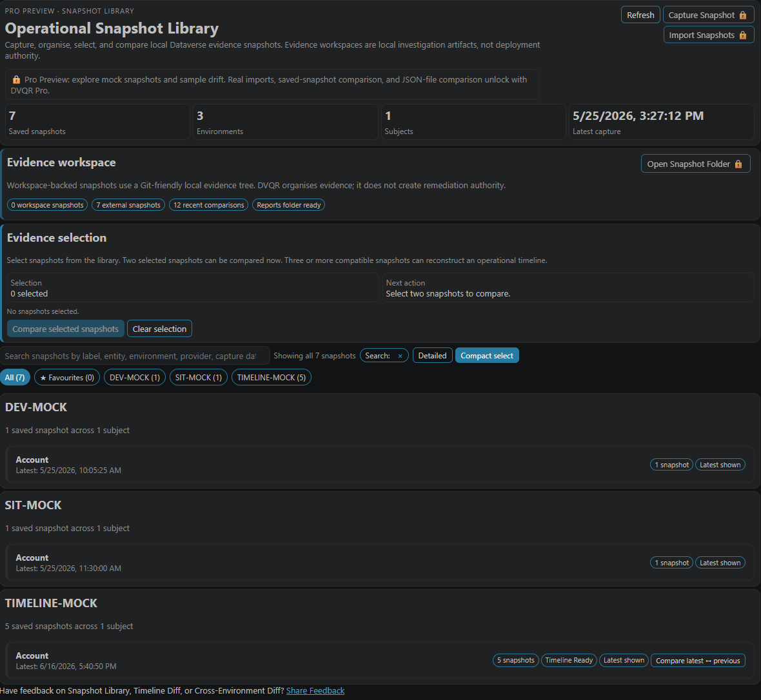Screen dimensions: 761x700
Task: Click the Capture Snapshot button
Action: [x=708, y=15]
